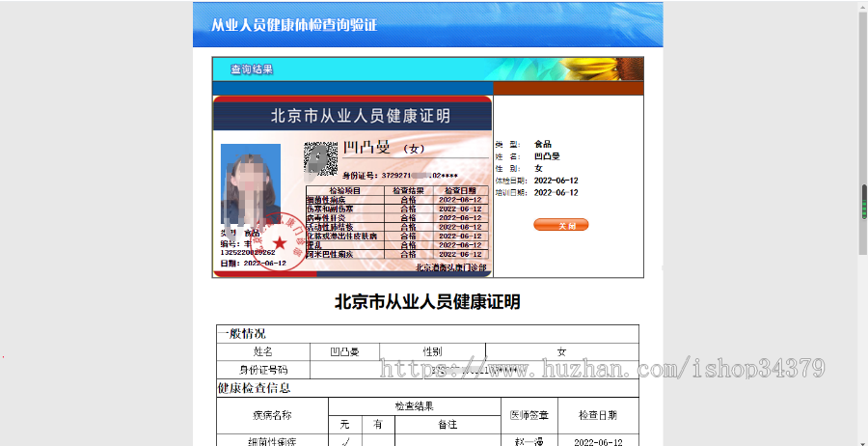
Task: Click the 无 sub-column header
Action: [345, 425]
